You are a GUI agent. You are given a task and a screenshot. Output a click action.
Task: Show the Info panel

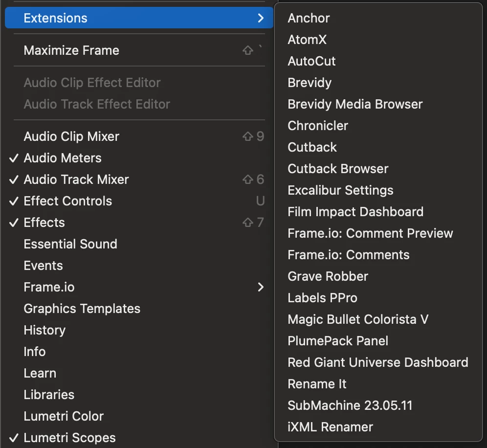[139, 352]
